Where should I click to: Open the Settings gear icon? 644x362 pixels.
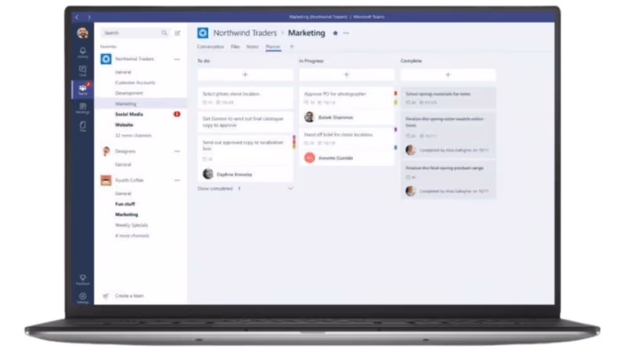82,296
